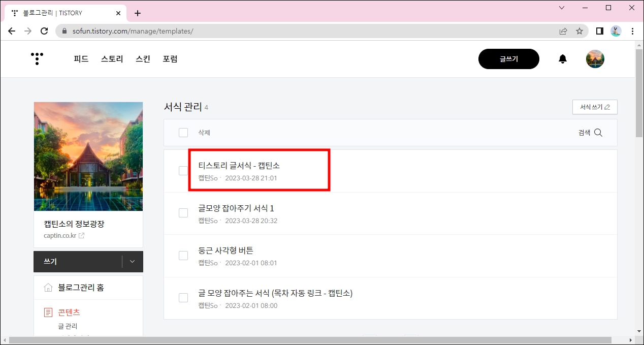
Task: Click the vertical page scrollbar
Action: coord(639,93)
